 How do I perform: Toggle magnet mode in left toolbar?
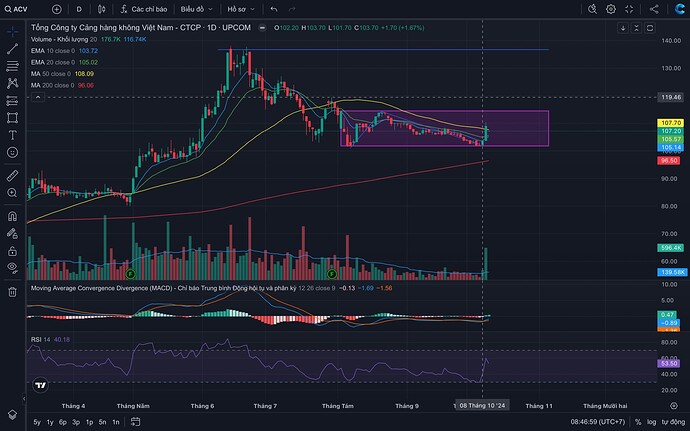[12, 216]
